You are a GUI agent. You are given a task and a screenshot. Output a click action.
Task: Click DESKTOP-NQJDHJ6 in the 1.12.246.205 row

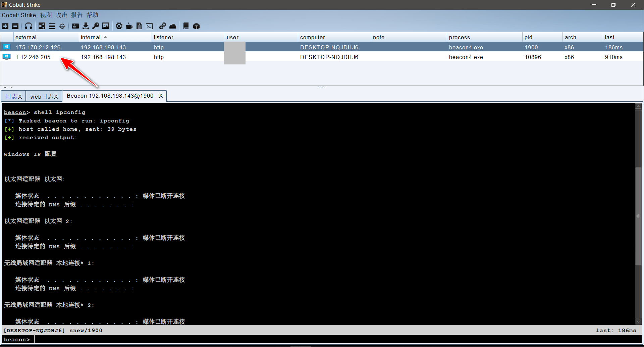click(x=329, y=57)
